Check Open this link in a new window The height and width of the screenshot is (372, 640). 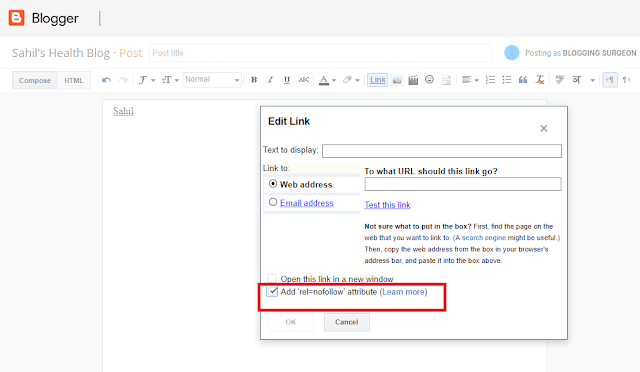[272, 279]
